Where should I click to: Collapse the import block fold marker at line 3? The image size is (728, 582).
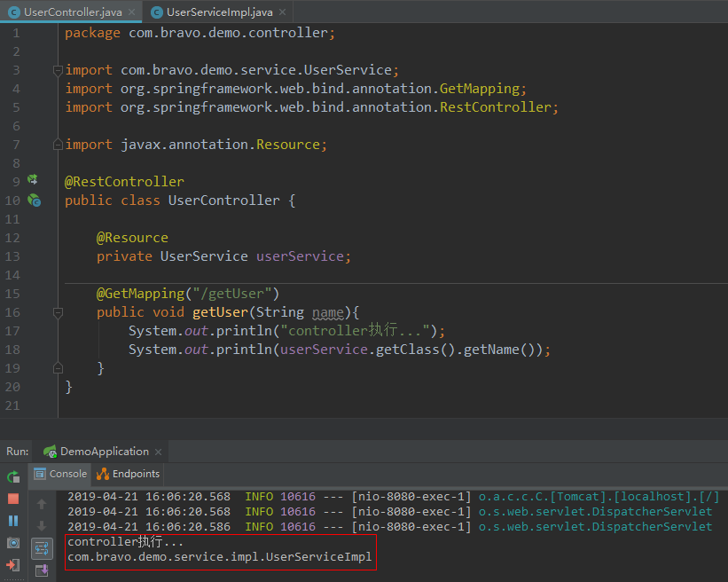58,71
